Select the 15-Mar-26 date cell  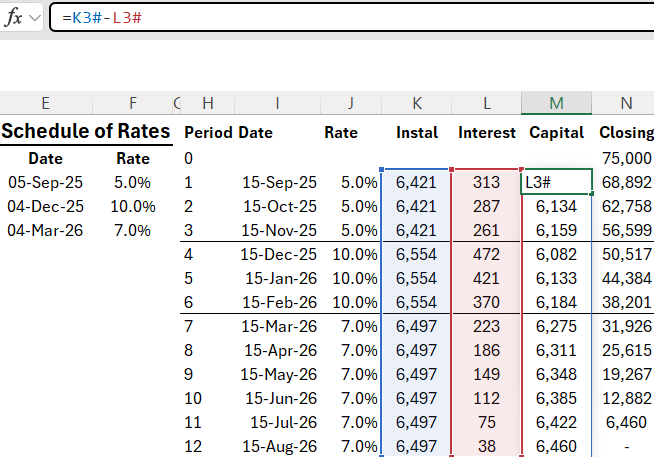pos(279,326)
